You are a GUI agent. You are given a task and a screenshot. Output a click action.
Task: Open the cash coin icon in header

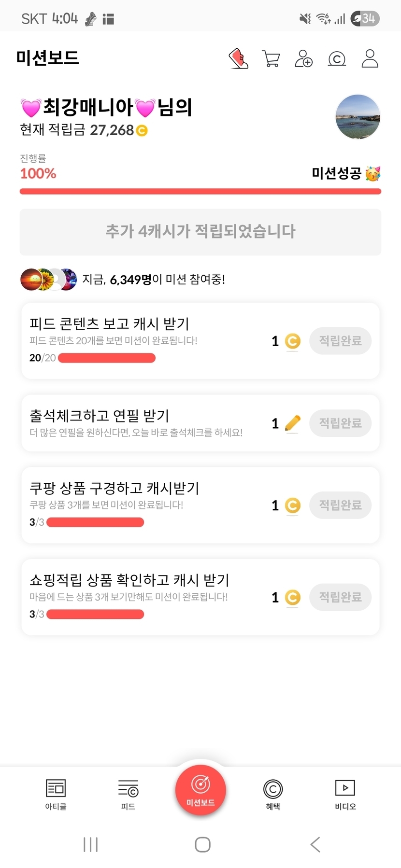(x=337, y=59)
